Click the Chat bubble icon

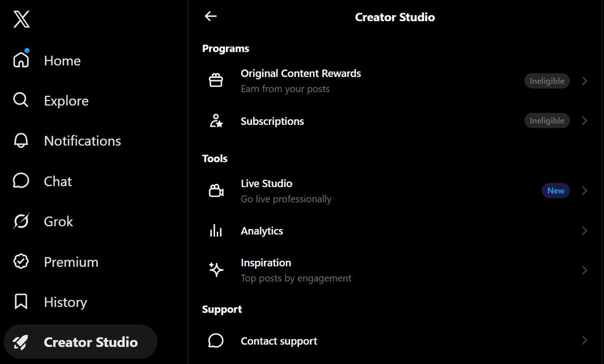tap(21, 181)
